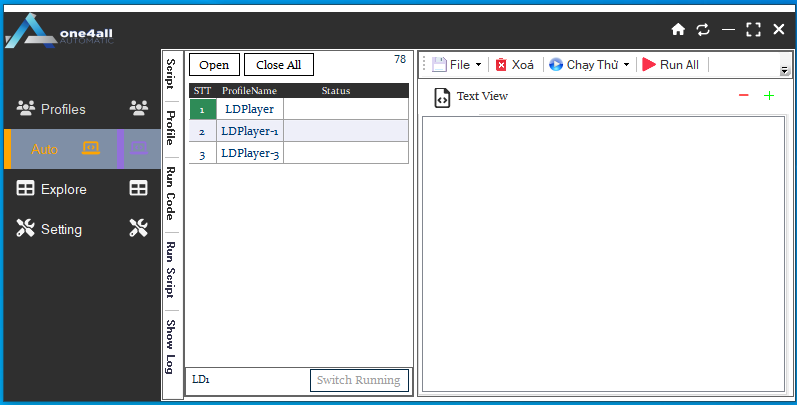Click the Text View code file icon
The height and width of the screenshot is (405, 797).
(441, 97)
